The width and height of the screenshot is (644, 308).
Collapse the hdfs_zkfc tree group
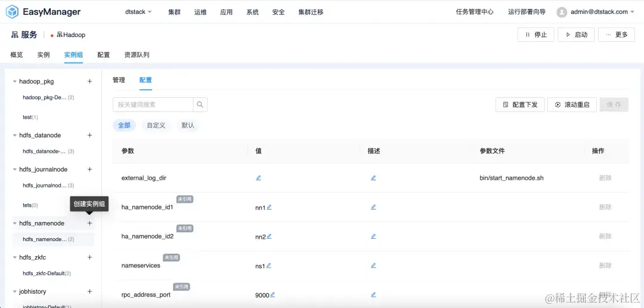point(15,257)
